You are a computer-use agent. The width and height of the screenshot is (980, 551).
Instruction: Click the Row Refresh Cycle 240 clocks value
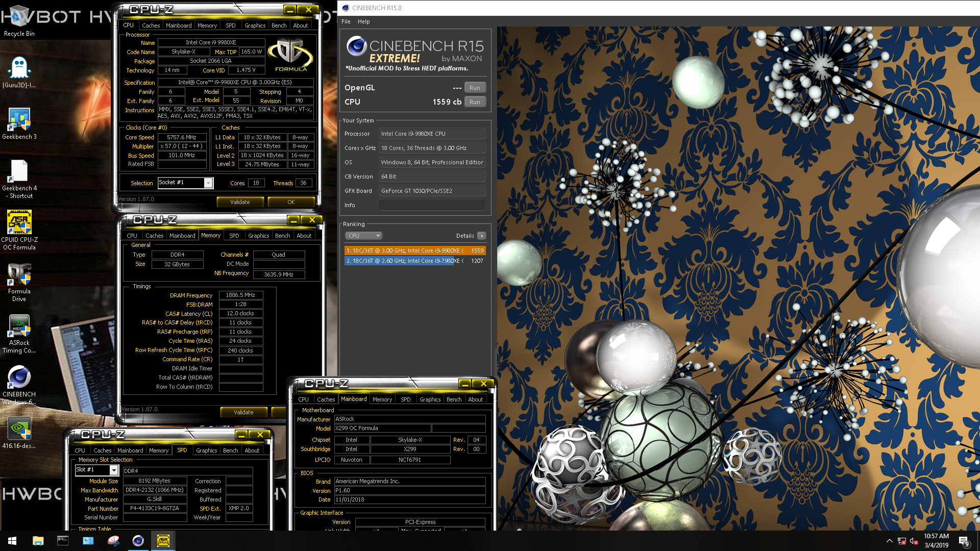click(x=240, y=350)
